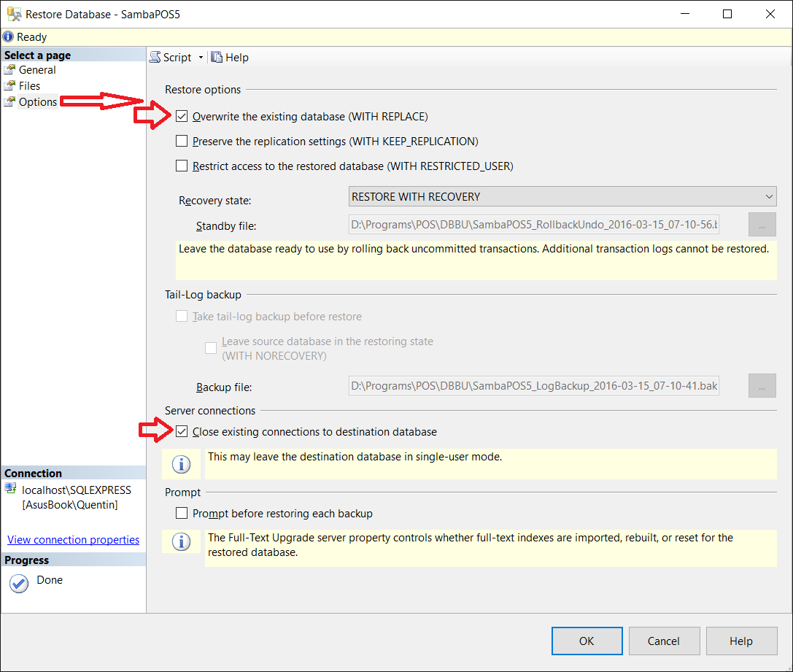The image size is (793, 672).
Task: Click the single-user mode info icon
Action: [x=181, y=464]
